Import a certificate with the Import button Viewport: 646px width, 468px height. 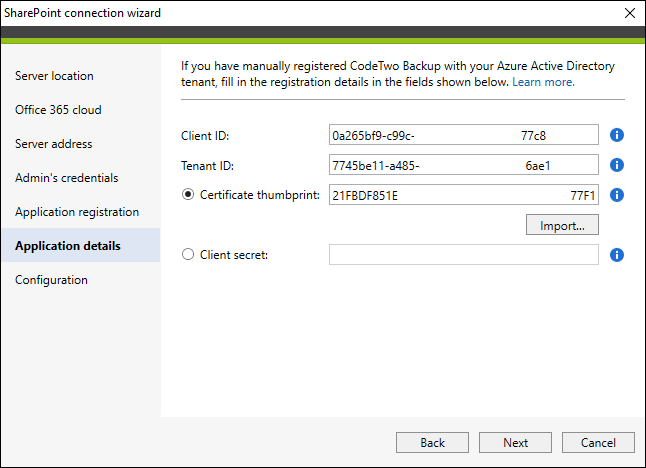click(x=562, y=225)
